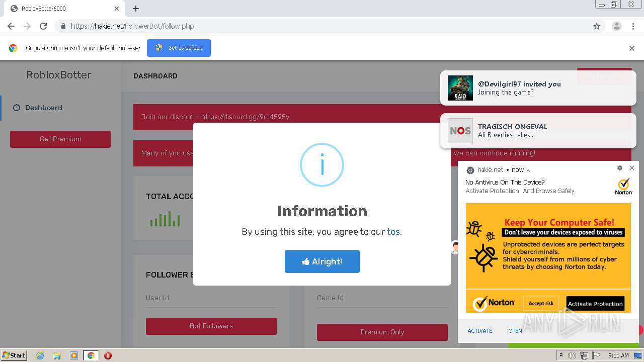Open the Windows Start menu

tap(14, 355)
